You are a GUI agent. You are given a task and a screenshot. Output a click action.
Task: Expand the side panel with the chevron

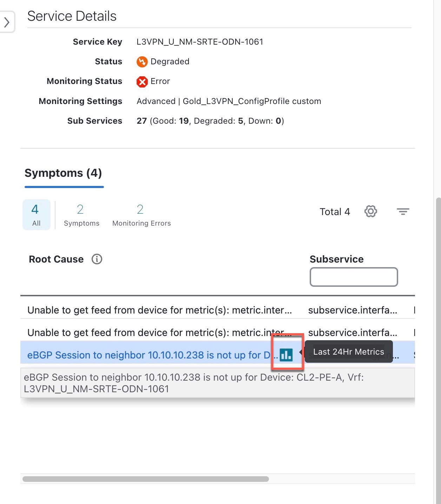pyautogui.click(x=7, y=22)
